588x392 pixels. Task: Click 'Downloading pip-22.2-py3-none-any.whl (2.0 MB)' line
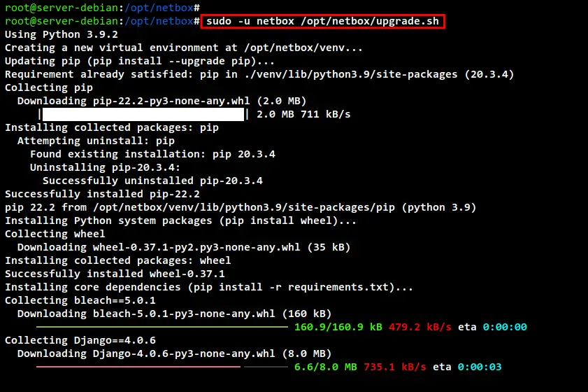coord(162,101)
